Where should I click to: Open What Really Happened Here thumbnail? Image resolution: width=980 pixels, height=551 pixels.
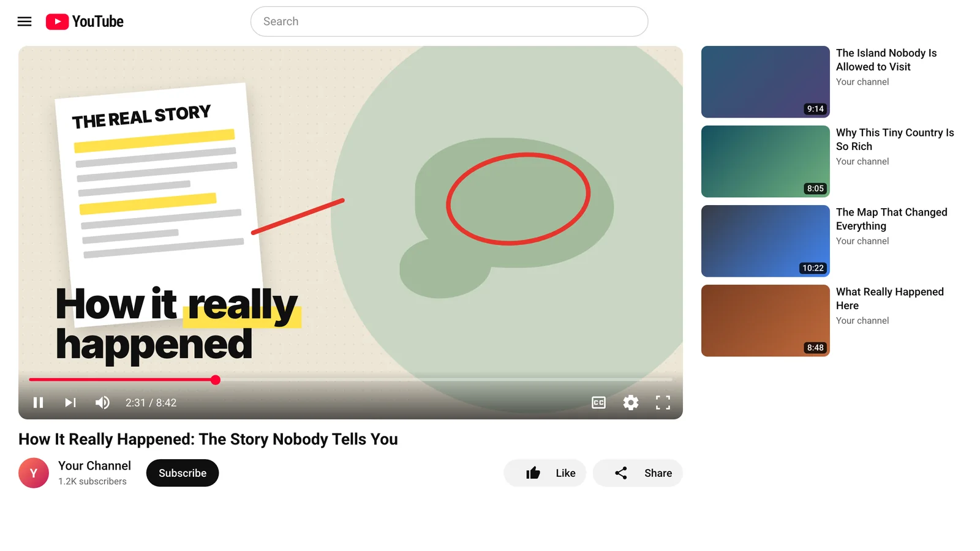click(766, 321)
